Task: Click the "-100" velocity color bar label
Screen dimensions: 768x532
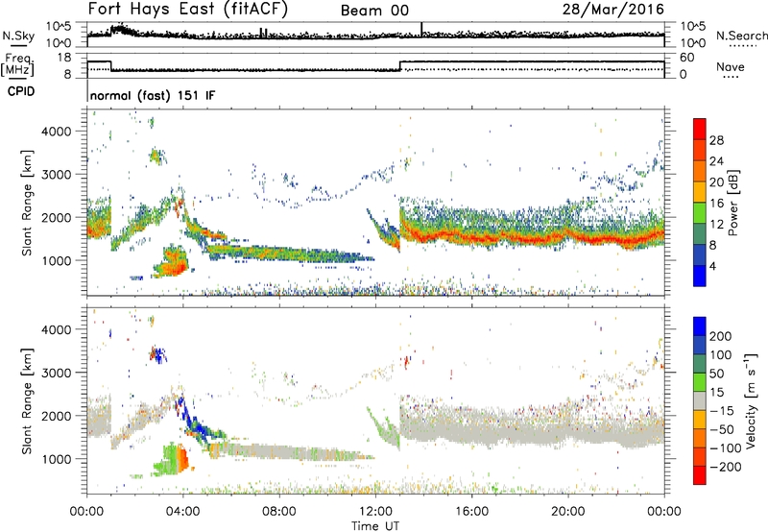Action: point(726,448)
